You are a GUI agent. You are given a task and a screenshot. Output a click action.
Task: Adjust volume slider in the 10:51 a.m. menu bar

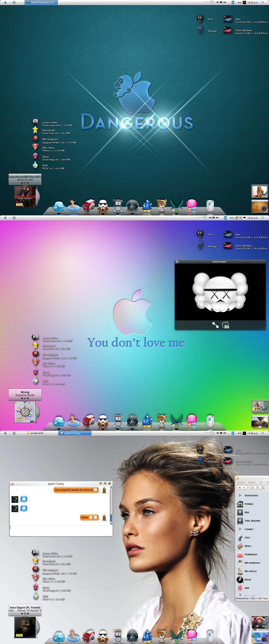point(202,218)
